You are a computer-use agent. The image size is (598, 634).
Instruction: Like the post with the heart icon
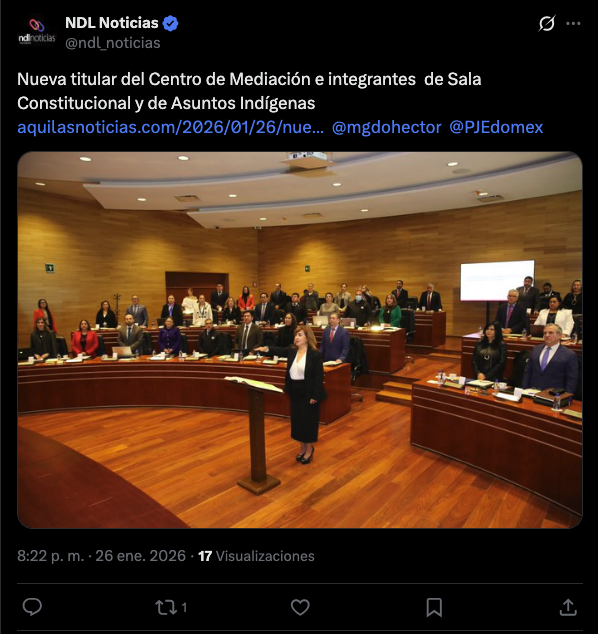coord(300,607)
